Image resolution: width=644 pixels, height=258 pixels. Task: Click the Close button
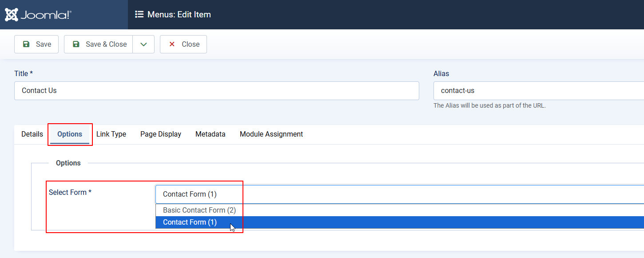point(183,44)
